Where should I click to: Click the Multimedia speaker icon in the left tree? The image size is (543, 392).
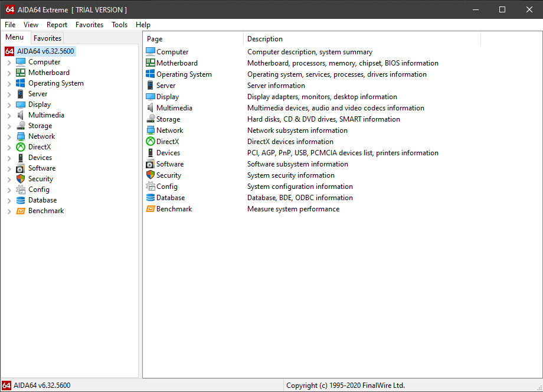tap(21, 115)
